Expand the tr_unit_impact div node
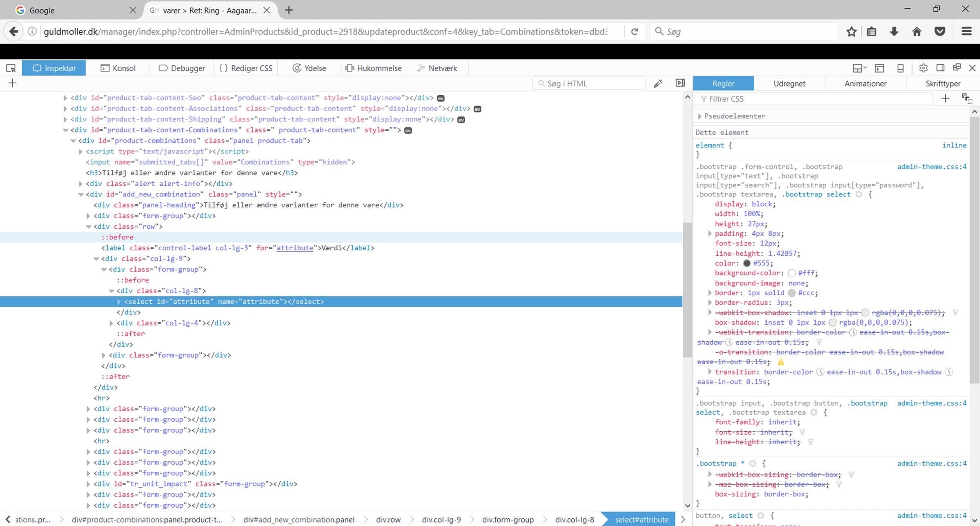 click(88, 484)
